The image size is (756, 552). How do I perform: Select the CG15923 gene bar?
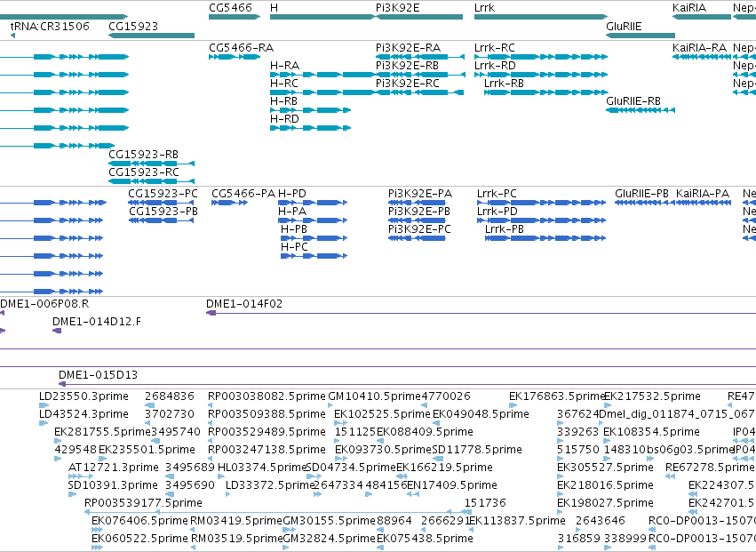(151, 36)
